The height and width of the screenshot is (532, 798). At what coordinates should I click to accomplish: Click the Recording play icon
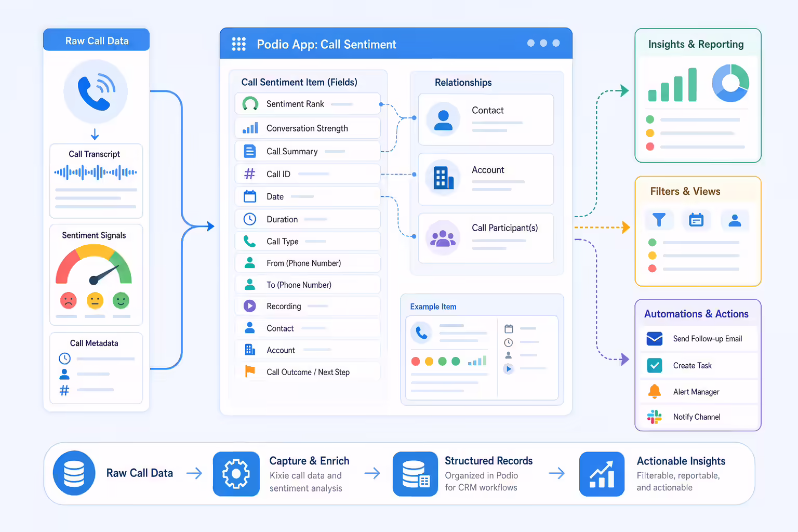coord(250,306)
